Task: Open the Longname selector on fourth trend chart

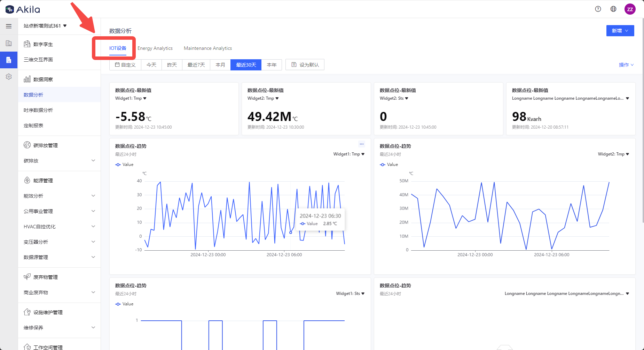Action: 567,294
